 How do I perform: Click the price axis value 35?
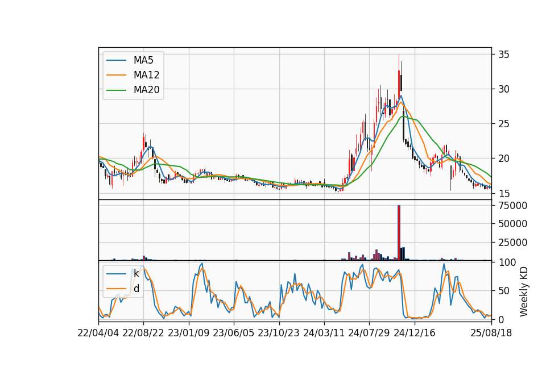click(x=504, y=55)
